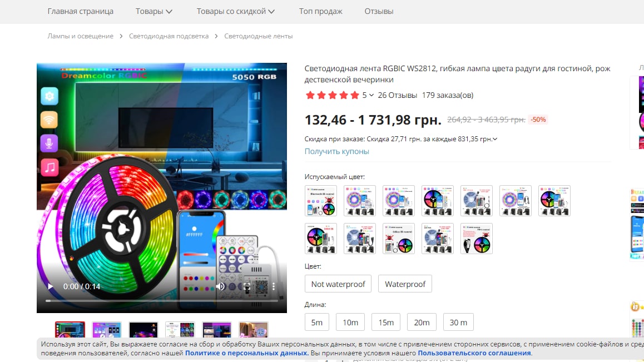Click the 179 заказа(ов) text
644x362 pixels.
[448, 95]
